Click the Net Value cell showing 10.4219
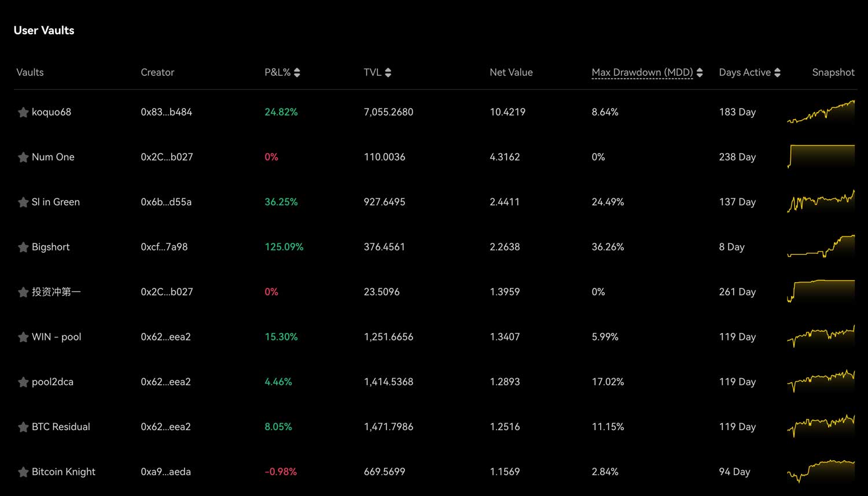 tap(507, 112)
